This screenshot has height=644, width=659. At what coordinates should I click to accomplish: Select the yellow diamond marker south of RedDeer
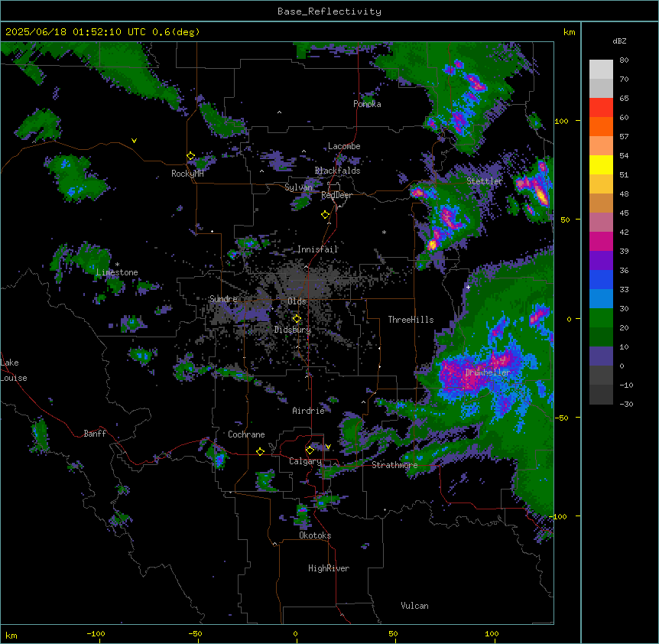click(x=325, y=215)
